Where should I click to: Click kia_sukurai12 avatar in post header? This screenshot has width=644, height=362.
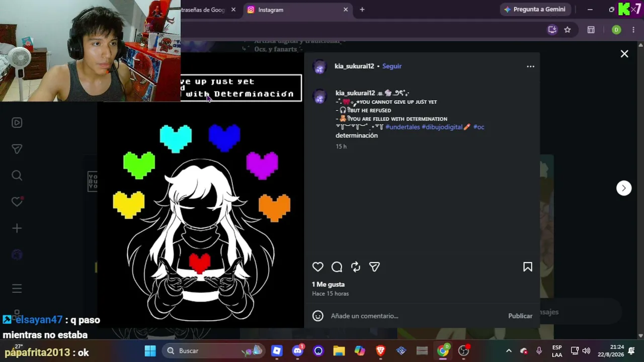(x=320, y=66)
